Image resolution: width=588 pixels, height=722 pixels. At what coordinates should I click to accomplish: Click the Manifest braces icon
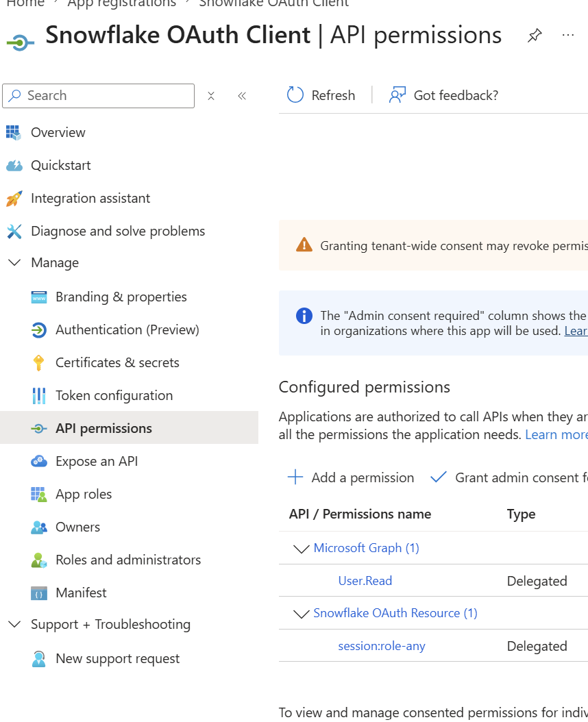coord(38,593)
